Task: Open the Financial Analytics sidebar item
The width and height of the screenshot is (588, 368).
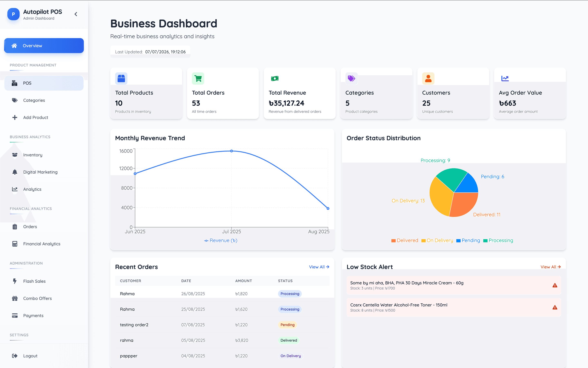Action: point(44,244)
